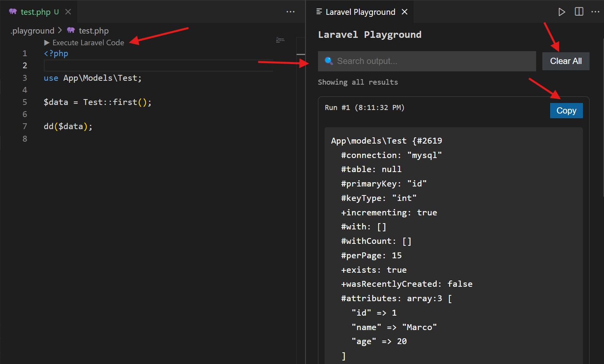Open the split editor icon

pyautogui.click(x=579, y=12)
